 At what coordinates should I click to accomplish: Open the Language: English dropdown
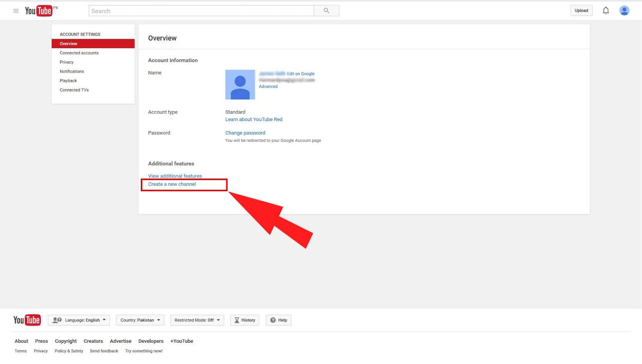point(79,320)
